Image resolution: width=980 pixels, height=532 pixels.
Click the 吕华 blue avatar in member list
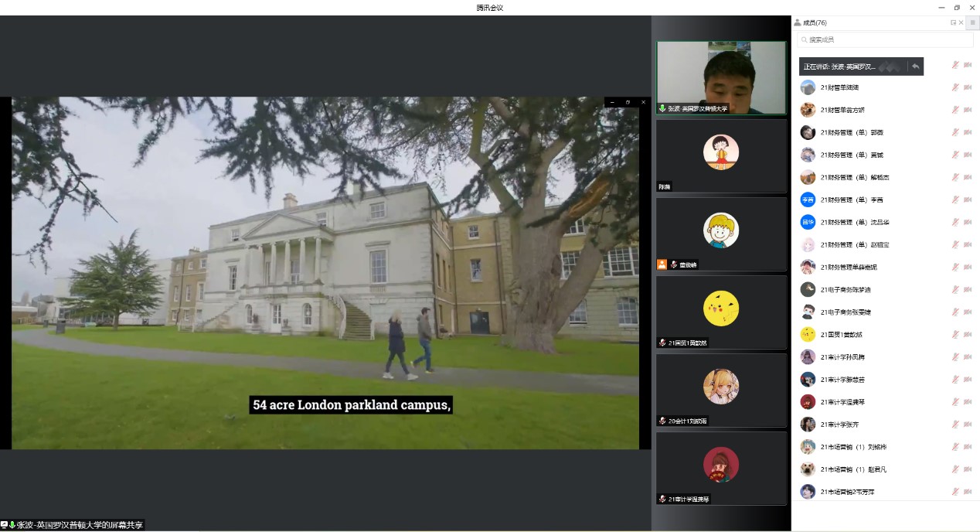point(808,222)
